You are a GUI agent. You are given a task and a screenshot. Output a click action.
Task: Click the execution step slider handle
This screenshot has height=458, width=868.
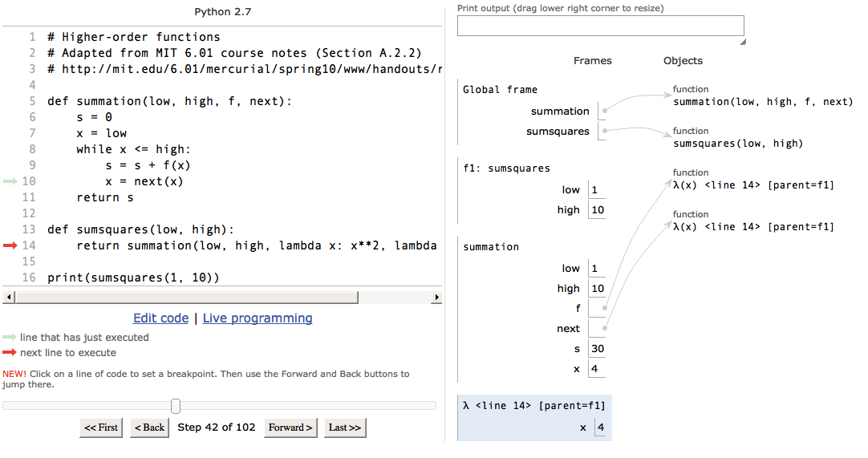pyautogui.click(x=176, y=406)
